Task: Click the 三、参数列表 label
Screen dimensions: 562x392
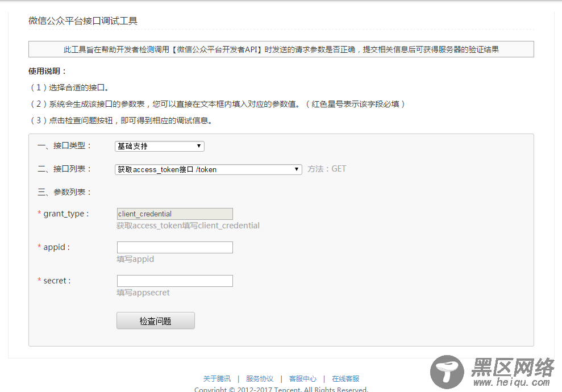Action: [65, 192]
